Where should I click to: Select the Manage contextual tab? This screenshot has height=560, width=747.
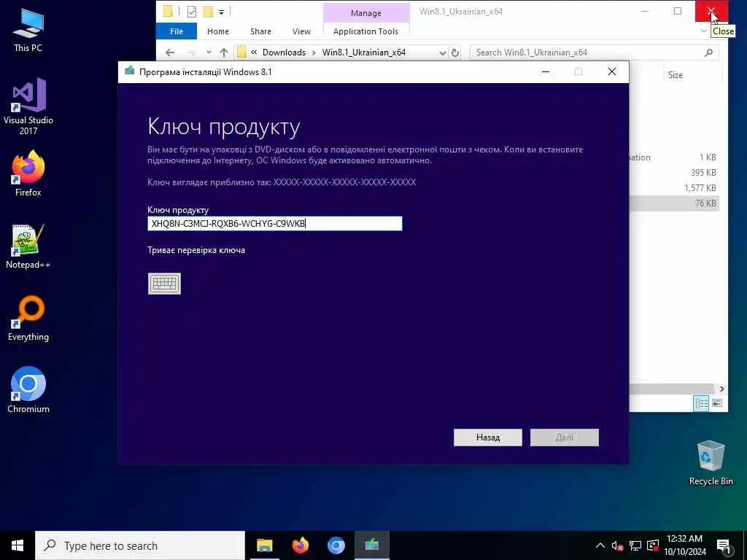pos(366,13)
